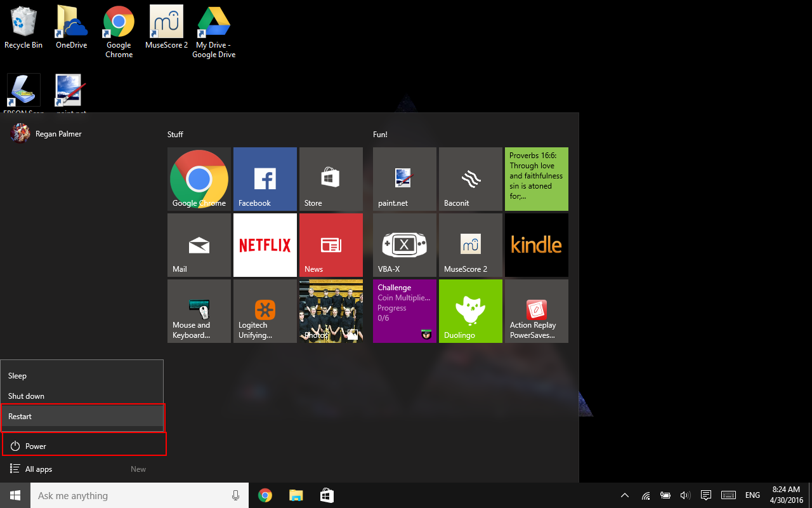The width and height of the screenshot is (812, 508).
Task: Open the Action Center notifications
Action: [705, 495]
